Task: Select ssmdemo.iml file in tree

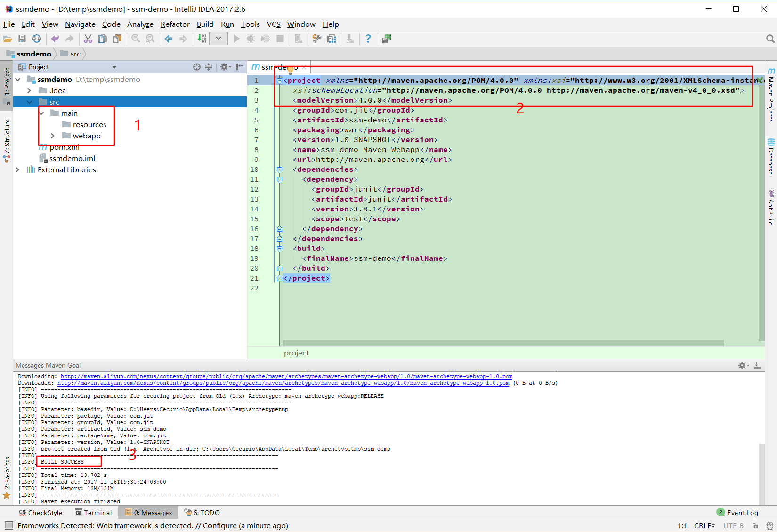Action: [72, 158]
